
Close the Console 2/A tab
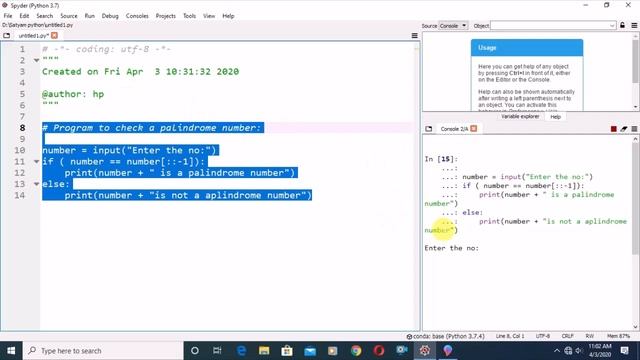click(473, 129)
